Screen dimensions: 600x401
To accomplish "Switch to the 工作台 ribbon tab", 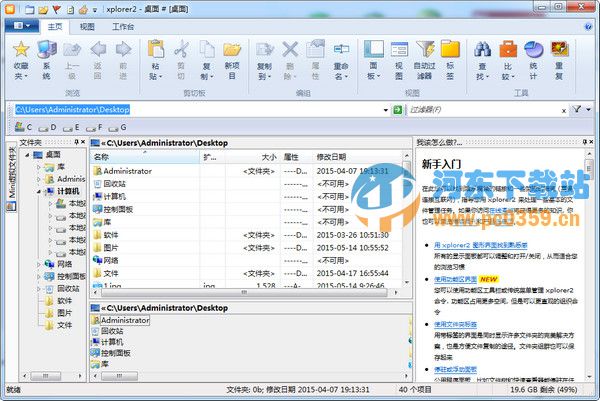I will point(123,26).
